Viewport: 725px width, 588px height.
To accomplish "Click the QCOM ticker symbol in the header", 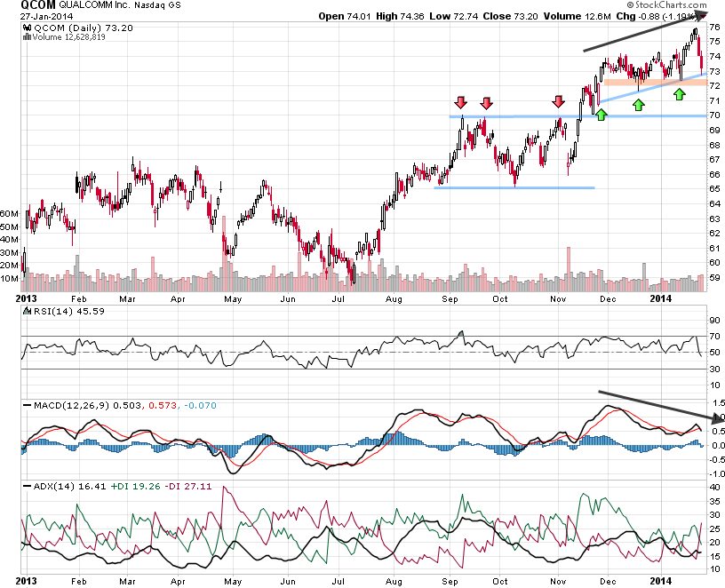I will [38, 5].
